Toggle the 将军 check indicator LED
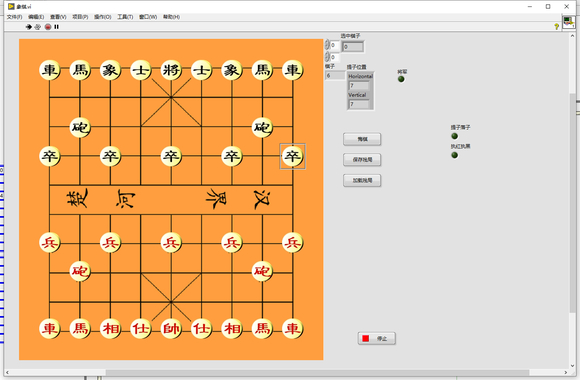Viewport: 580px width, 380px height. pyautogui.click(x=401, y=79)
